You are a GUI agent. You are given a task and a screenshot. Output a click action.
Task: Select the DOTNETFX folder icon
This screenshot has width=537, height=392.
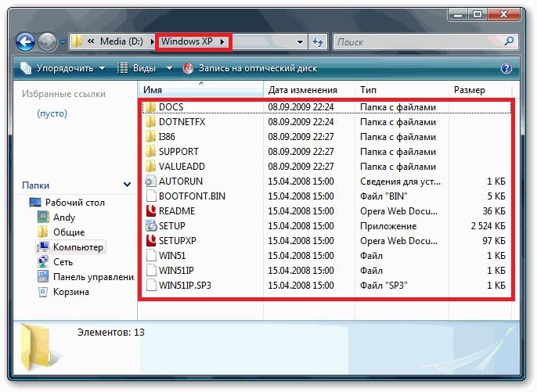[x=150, y=122]
